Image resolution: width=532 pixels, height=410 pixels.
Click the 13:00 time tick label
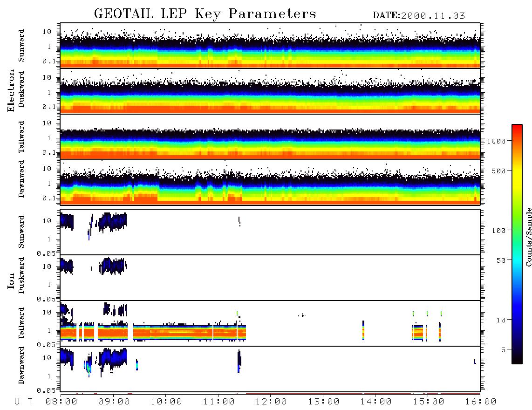(x=324, y=402)
